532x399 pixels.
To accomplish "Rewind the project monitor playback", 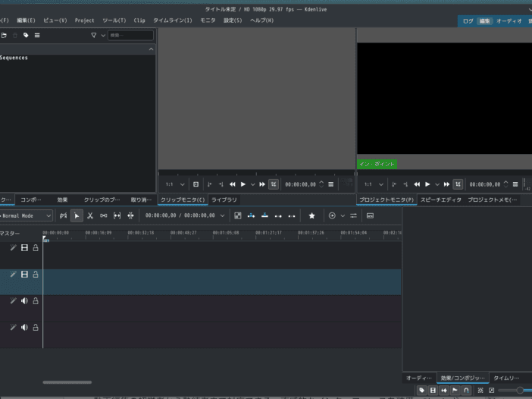I will [x=417, y=184].
